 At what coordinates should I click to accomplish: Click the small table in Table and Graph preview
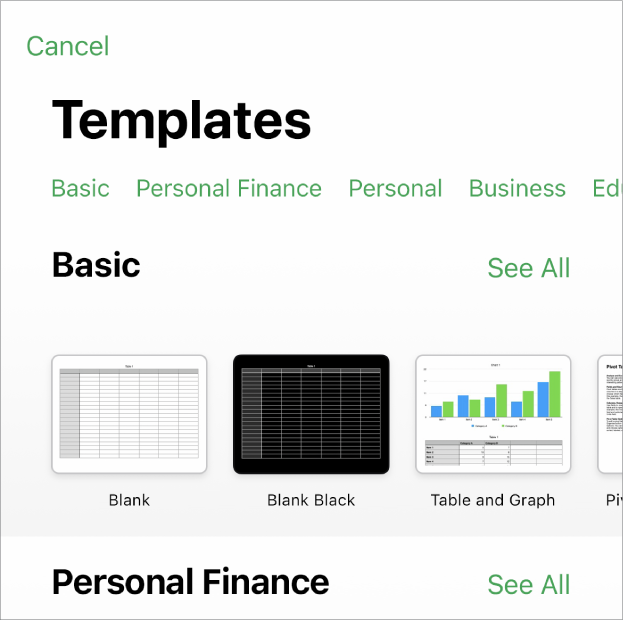494,452
